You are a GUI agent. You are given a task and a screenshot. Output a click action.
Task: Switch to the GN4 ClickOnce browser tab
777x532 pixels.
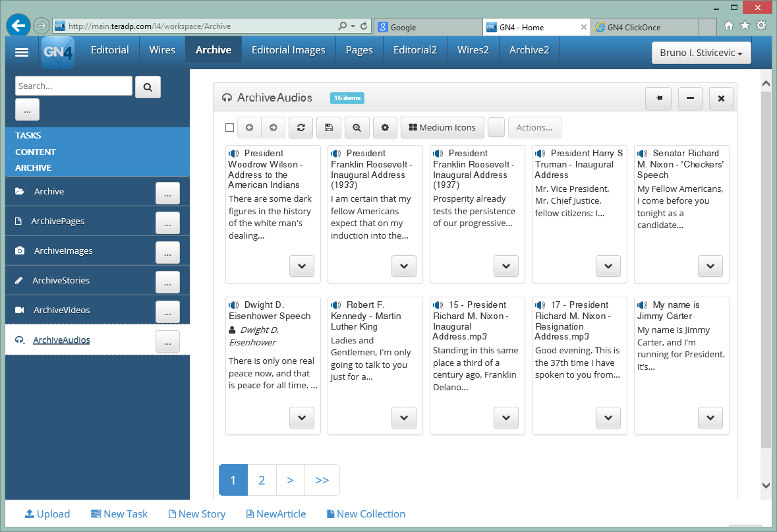pyautogui.click(x=645, y=27)
